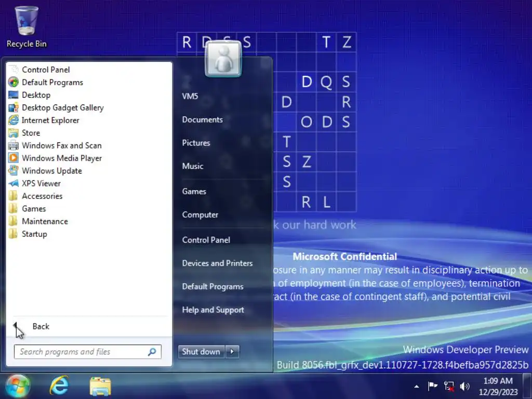The height and width of the screenshot is (399, 532).
Task: Select the Windows Update label
Action: (x=52, y=170)
